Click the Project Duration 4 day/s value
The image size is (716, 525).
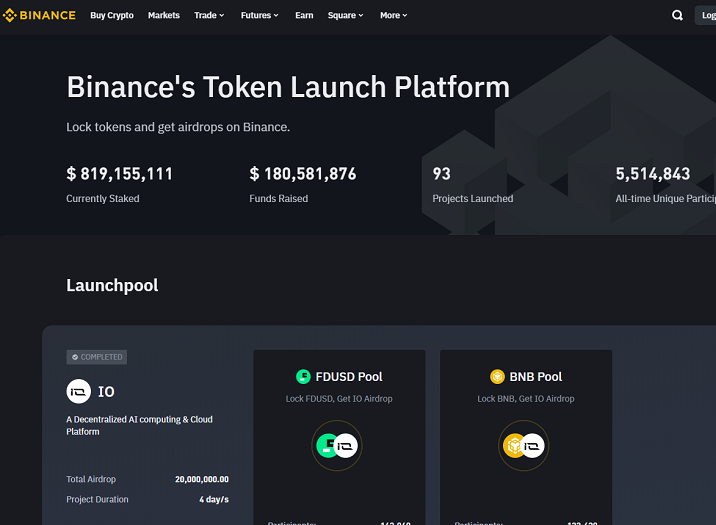click(x=214, y=499)
